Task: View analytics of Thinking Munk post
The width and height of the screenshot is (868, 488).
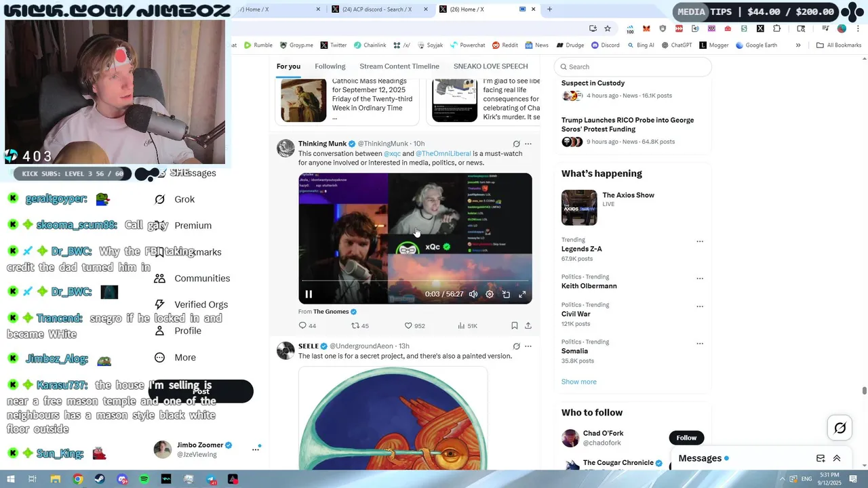Action: coord(467,326)
